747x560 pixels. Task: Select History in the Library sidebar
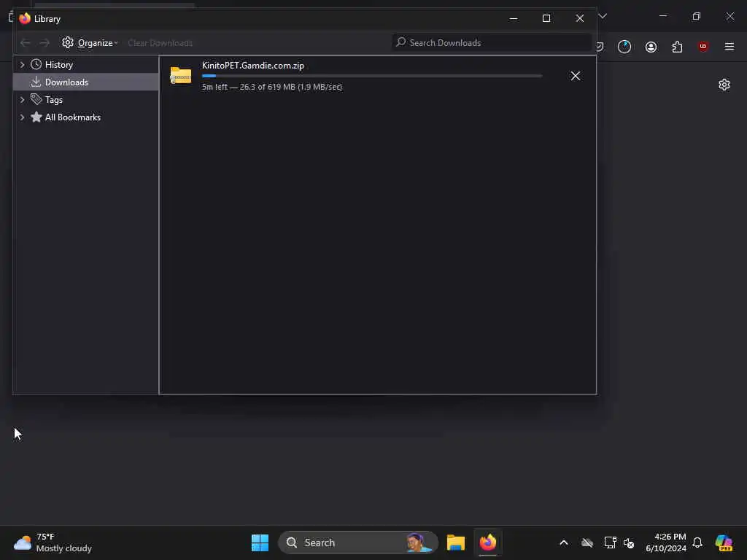pos(58,65)
